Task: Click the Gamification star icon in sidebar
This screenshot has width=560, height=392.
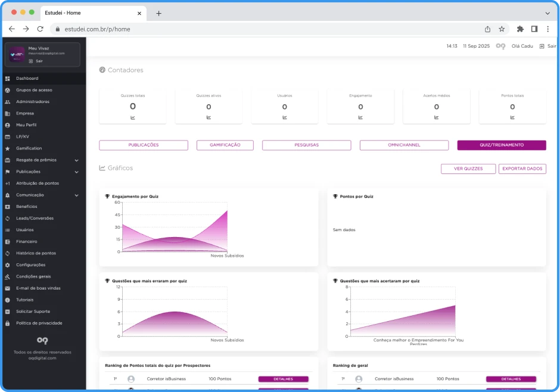Action: point(7,148)
